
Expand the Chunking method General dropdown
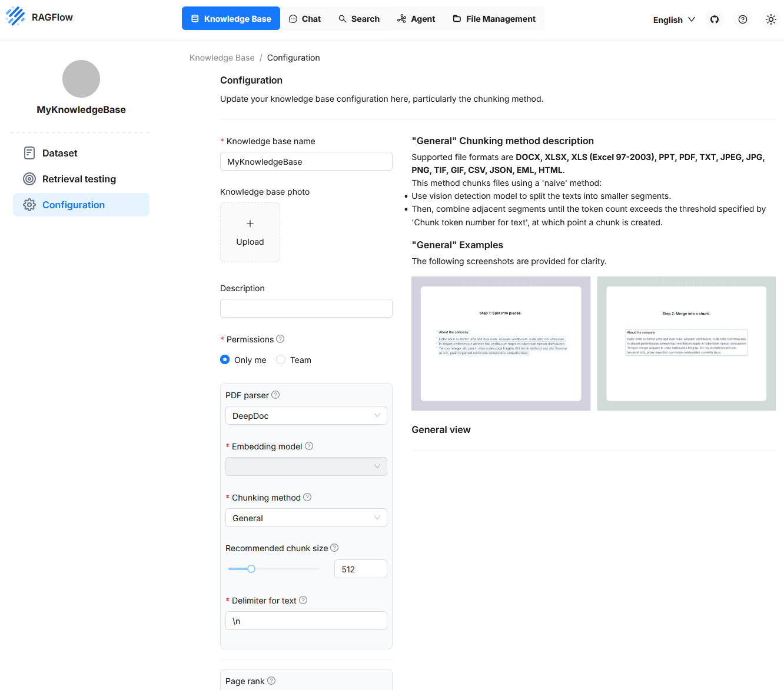[x=306, y=518]
